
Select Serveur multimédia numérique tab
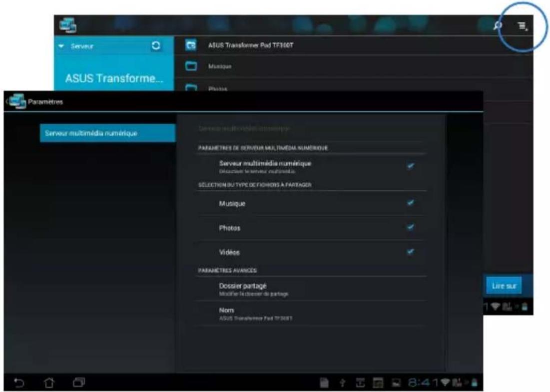(108, 133)
